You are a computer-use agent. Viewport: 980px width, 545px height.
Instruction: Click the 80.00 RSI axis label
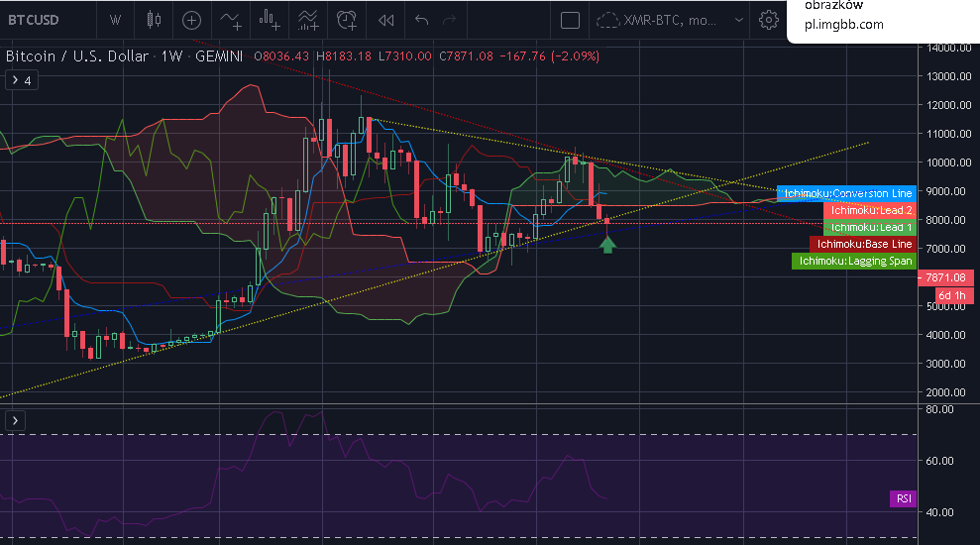tap(939, 410)
